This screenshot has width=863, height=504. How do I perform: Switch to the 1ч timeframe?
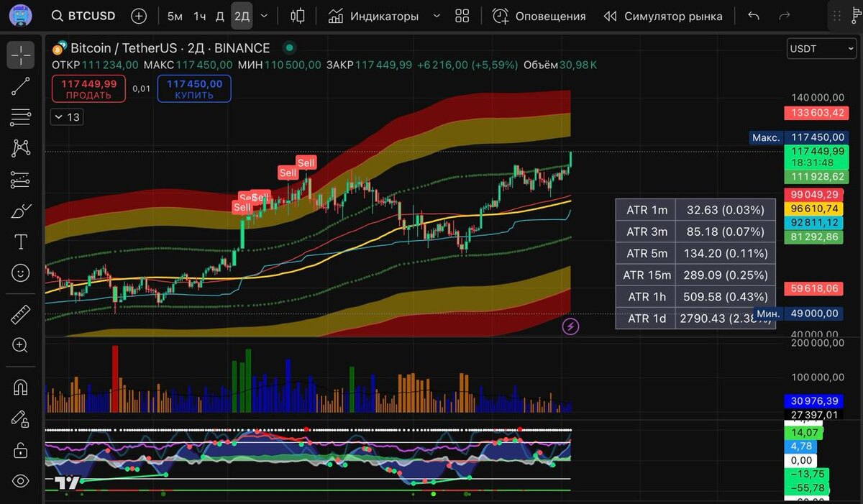pos(200,16)
